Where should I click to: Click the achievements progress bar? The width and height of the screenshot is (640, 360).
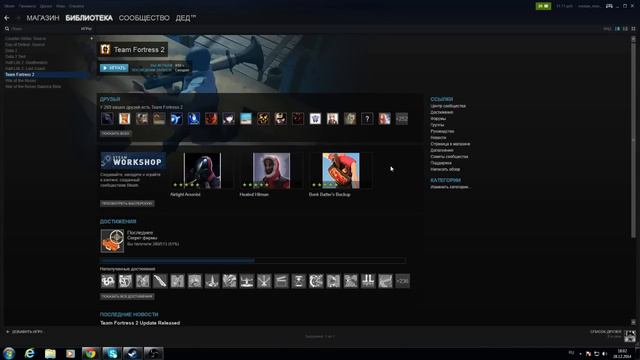pos(253,260)
